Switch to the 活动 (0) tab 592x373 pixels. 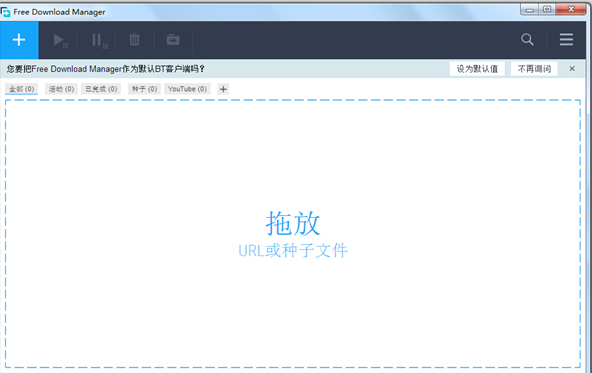tap(61, 89)
